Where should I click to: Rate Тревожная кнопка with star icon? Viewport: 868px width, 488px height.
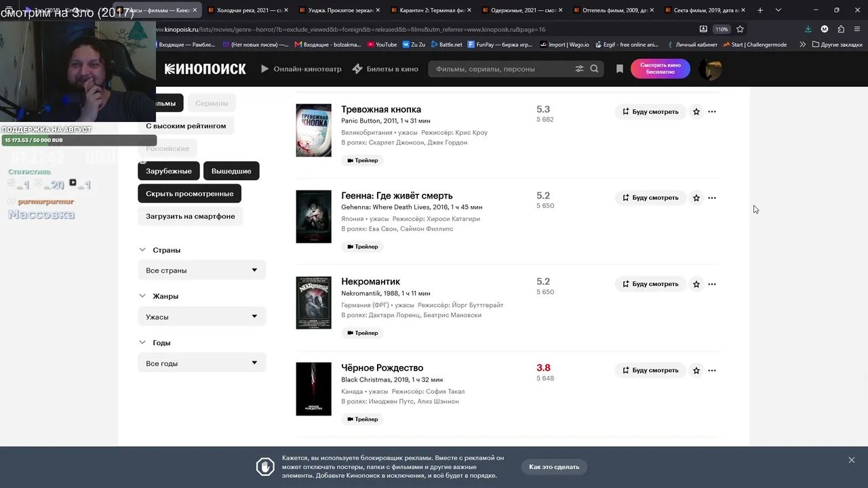point(696,112)
